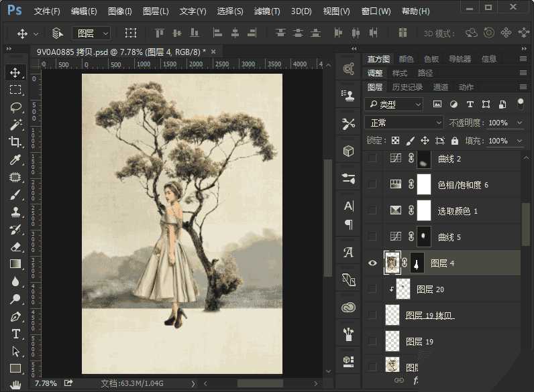Pick the Eyedropper tool

coord(15,159)
